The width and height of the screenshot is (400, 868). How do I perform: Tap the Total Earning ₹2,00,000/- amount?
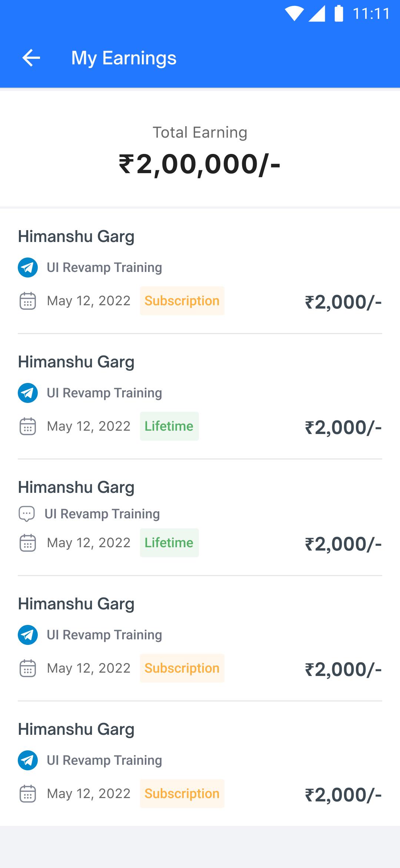(x=200, y=164)
